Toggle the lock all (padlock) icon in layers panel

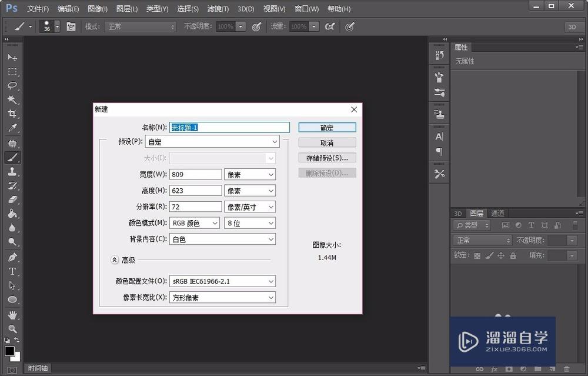click(x=513, y=256)
